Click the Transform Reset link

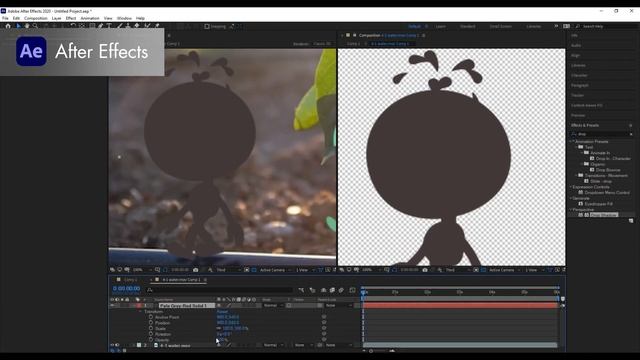(x=222, y=311)
